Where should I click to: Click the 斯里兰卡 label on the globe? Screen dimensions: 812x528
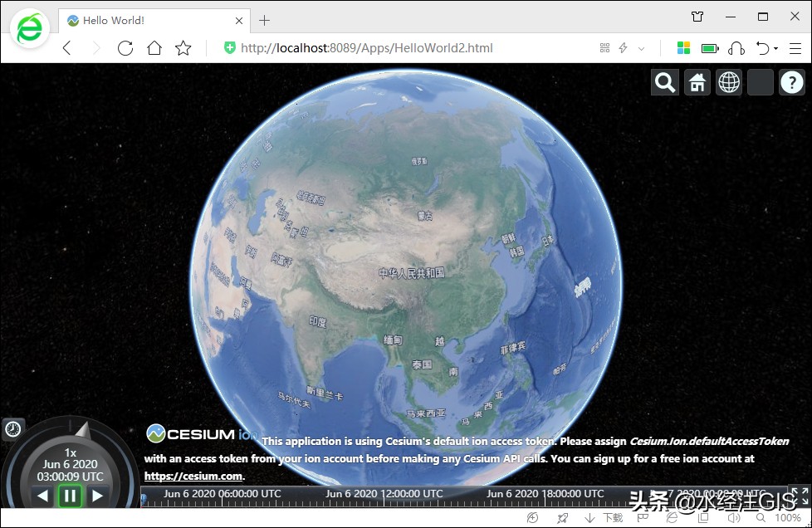pyautogui.click(x=325, y=394)
